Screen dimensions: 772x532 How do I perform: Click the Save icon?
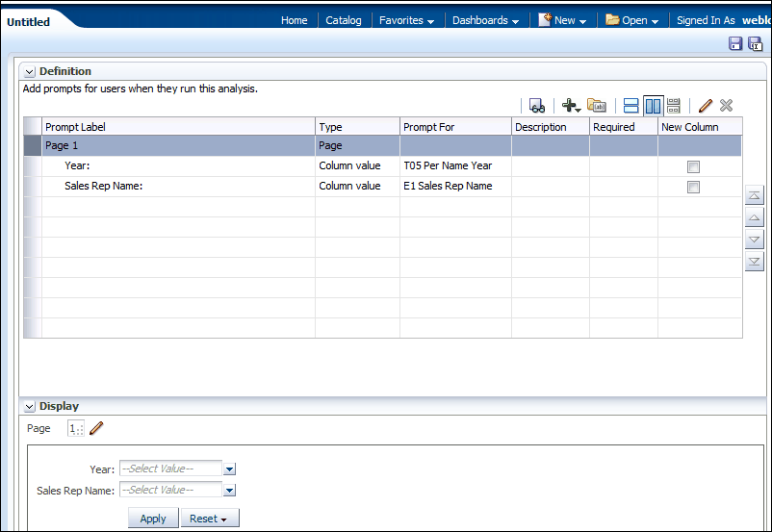pos(735,43)
